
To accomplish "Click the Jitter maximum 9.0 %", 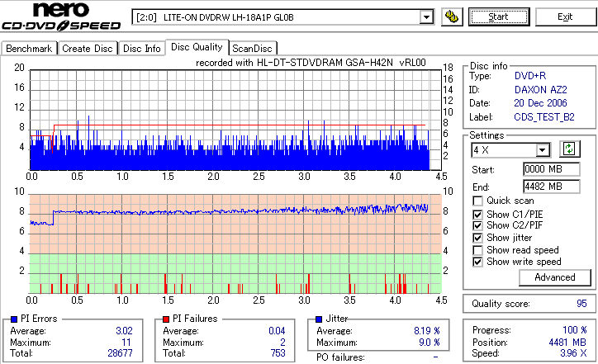I will [430, 343].
